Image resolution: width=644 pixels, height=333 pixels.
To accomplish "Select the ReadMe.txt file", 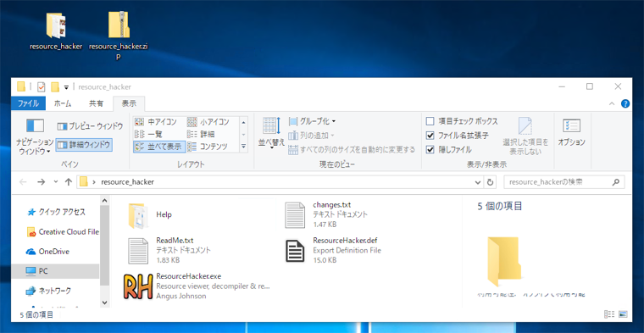I will [170, 251].
